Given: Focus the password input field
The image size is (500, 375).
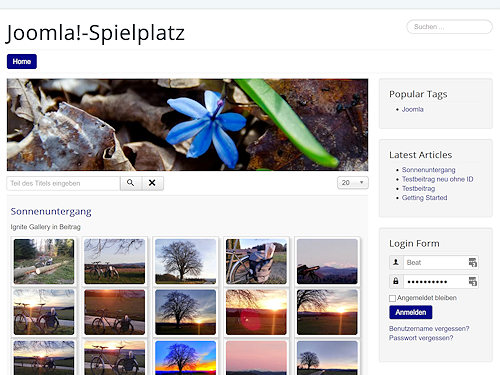Looking at the screenshot, I should [441, 282].
